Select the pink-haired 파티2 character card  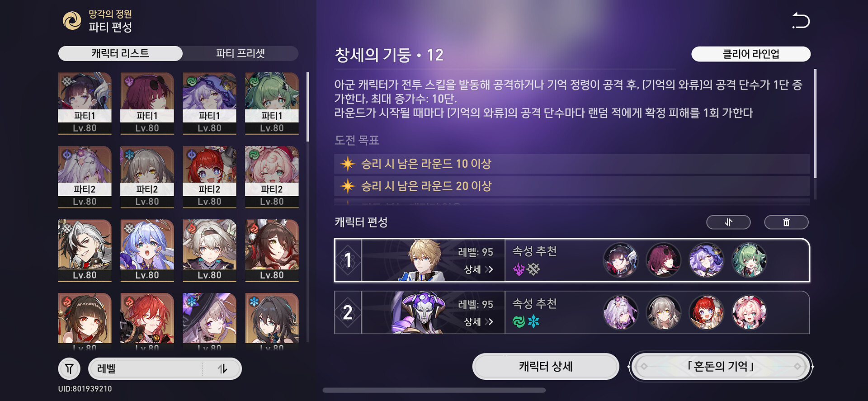(272, 177)
